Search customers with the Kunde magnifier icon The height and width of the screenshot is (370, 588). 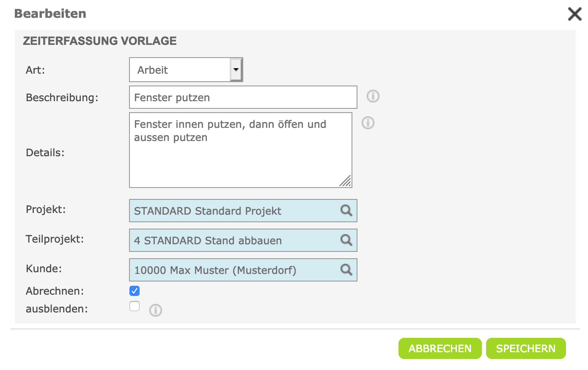(346, 270)
